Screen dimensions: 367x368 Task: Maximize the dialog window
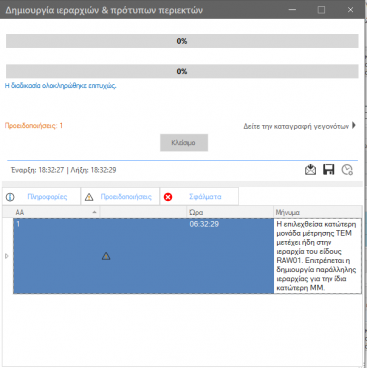pos(321,10)
